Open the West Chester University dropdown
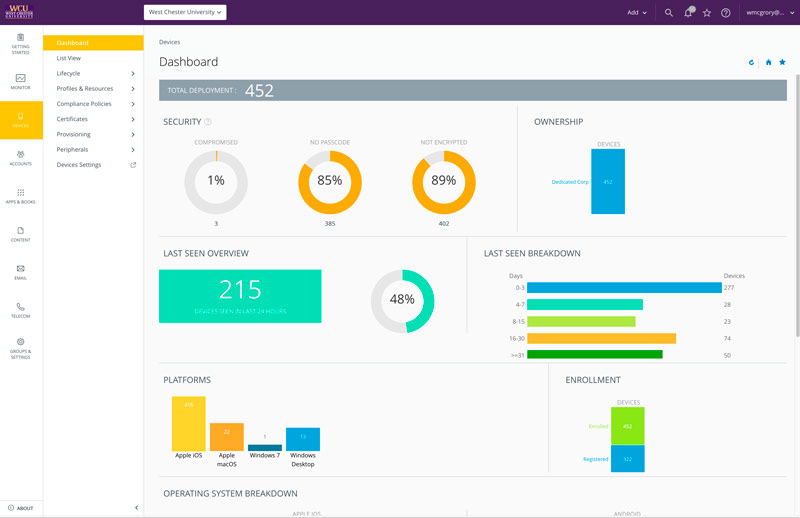The image size is (800, 518). (x=185, y=13)
